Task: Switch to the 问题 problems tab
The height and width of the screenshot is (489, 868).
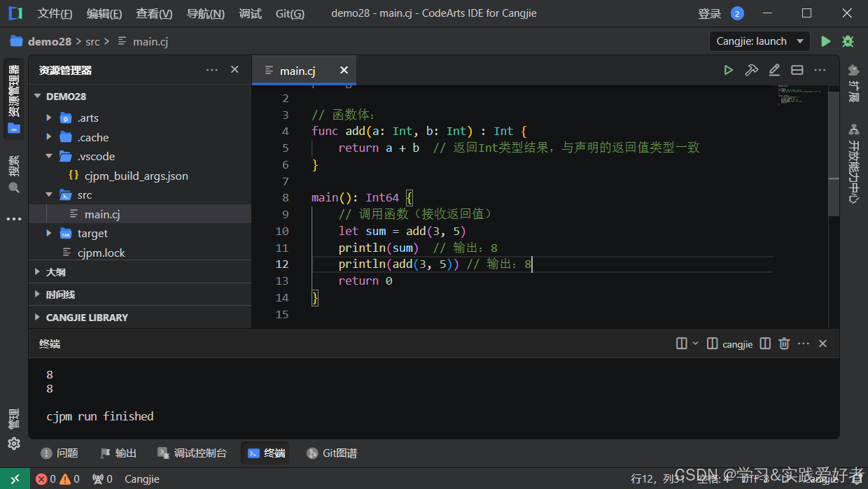Action: click(x=59, y=453)
